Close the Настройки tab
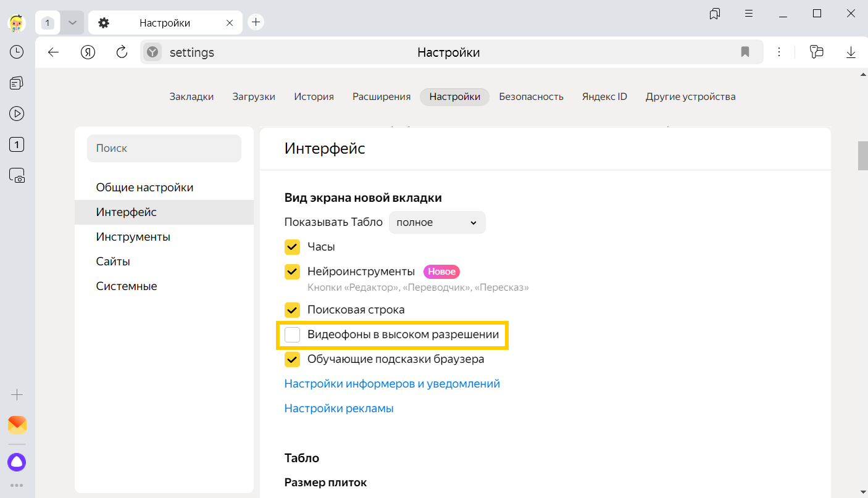The image size is (868, 498). 230,23
